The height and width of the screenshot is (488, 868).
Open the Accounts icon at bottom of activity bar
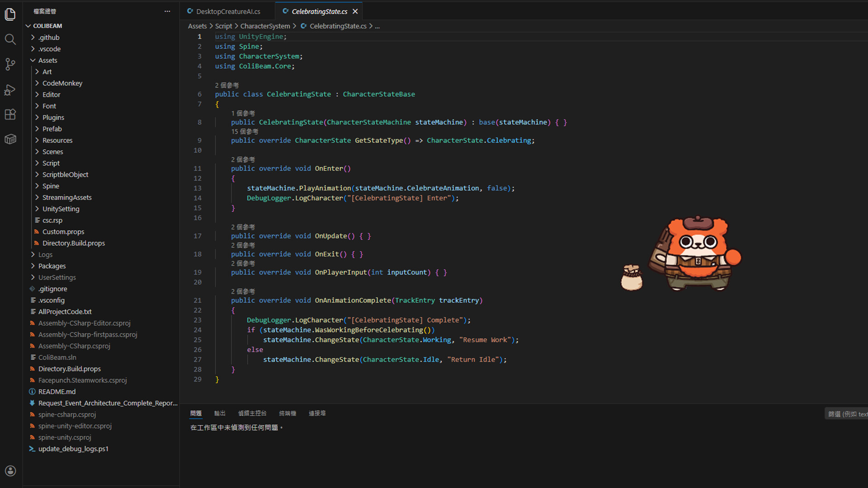click(10, 471)
